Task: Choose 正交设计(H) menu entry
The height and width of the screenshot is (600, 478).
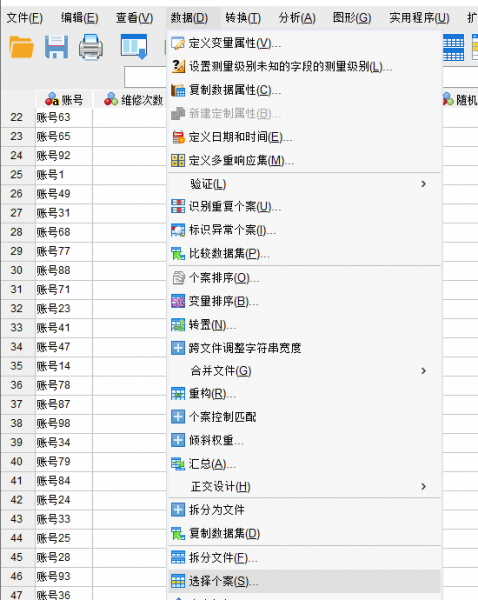Action: click(305, 486)
